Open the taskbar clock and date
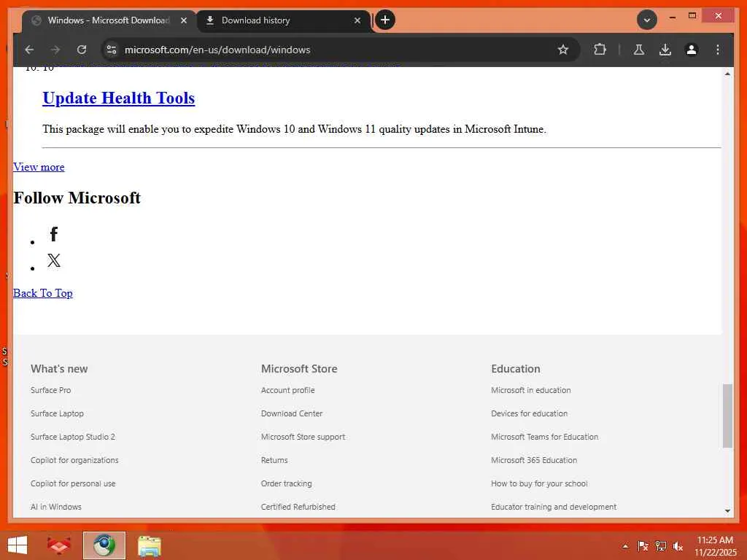The width and height of the screenshot is (747, 560). tap(715, 546)
